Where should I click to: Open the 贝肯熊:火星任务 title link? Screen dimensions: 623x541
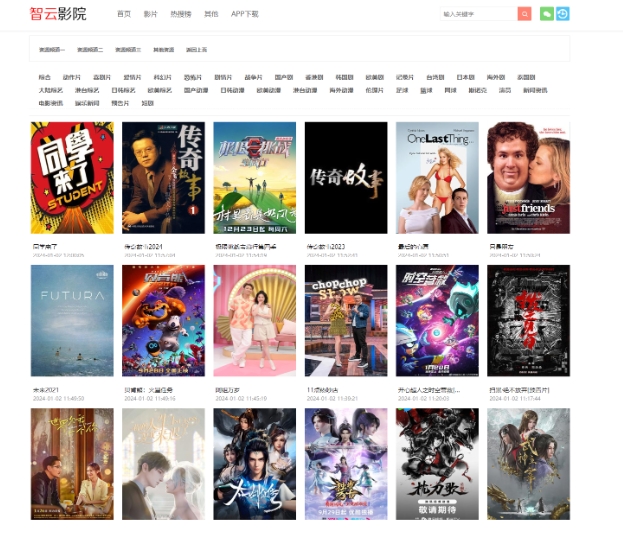(x=148, y=390)
